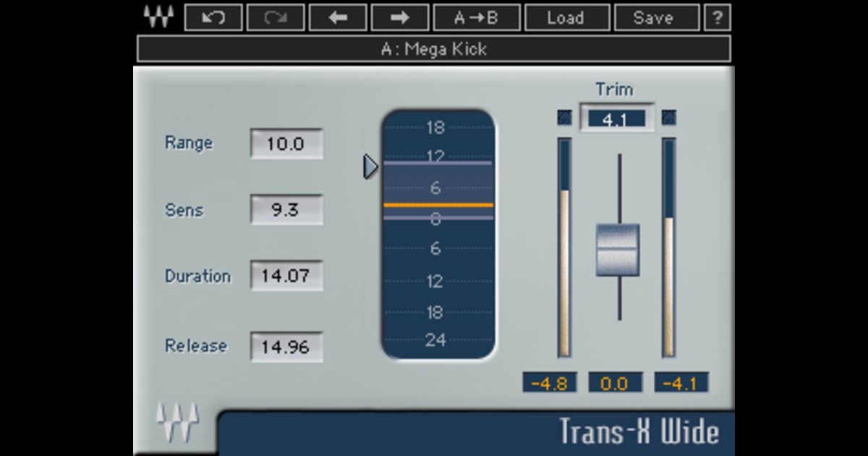
Task: Toggle between setups with the A→B button
Action: 475,17
